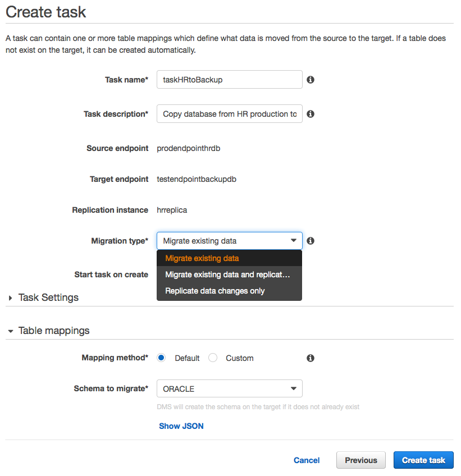Open the Show JSON link

(181, 426)
